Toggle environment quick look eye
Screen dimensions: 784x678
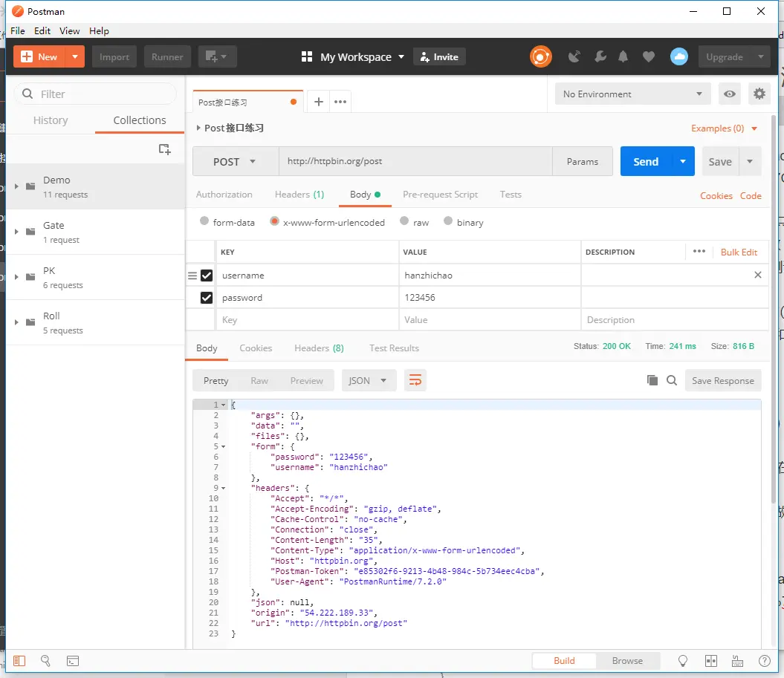(730, 94)
